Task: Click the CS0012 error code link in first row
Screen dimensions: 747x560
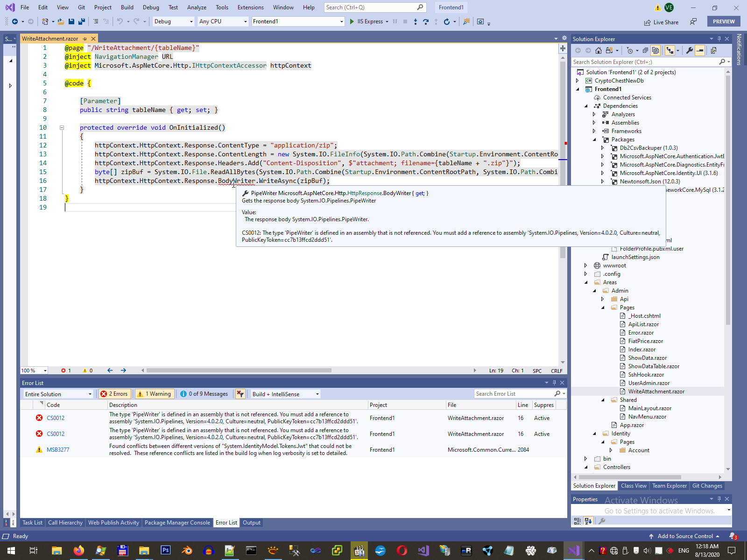Action: point(56,418)
